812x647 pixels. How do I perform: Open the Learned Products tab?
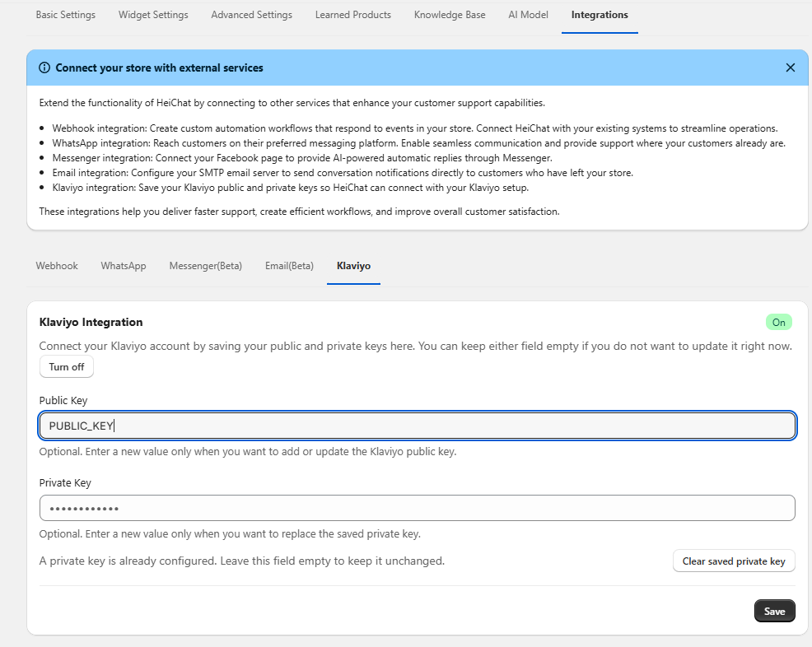coord(352,15)
